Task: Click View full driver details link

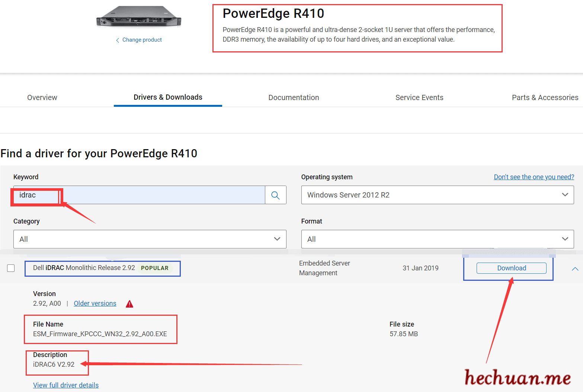Action: click(x=66, y=385)
